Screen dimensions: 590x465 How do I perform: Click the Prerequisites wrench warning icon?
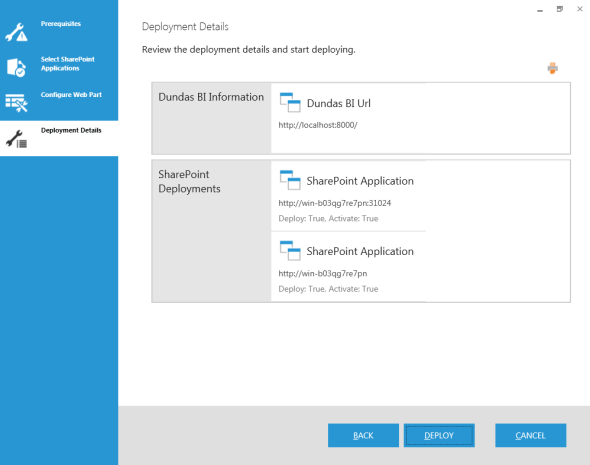tap(16, 32)
